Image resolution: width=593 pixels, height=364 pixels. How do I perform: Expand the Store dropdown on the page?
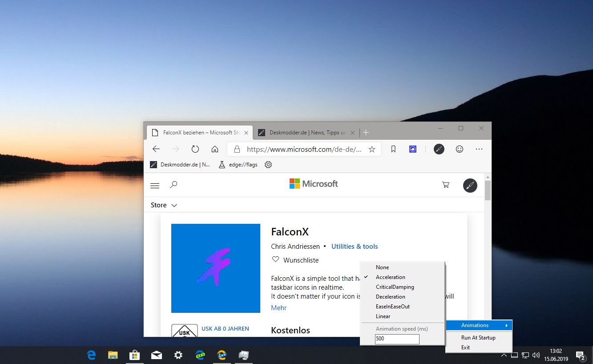(x=164, y=205)
